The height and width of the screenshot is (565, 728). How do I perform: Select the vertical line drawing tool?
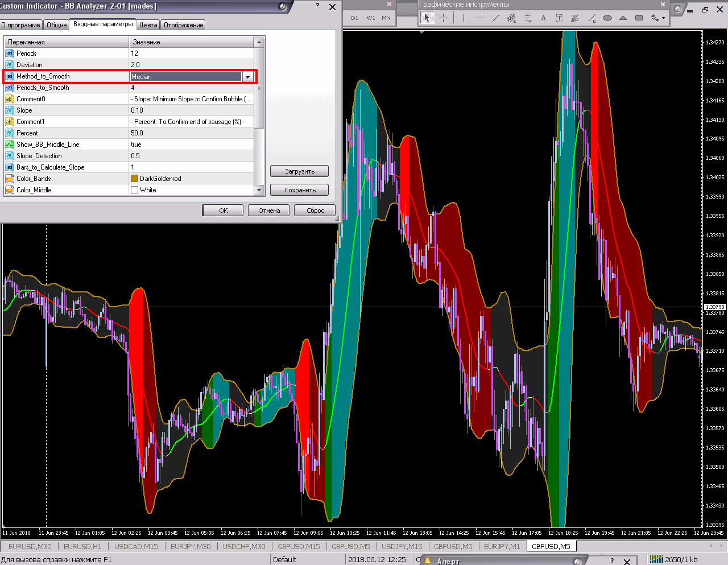464,18
